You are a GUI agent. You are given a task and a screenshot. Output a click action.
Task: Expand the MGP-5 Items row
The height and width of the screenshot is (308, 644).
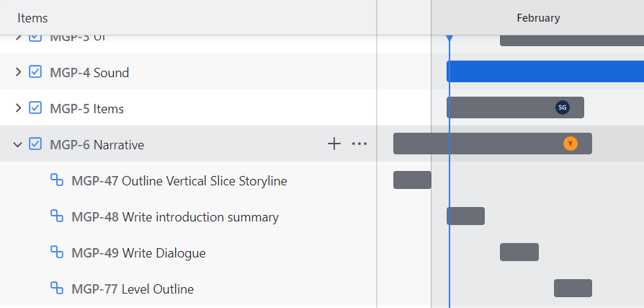coord(18,107)
